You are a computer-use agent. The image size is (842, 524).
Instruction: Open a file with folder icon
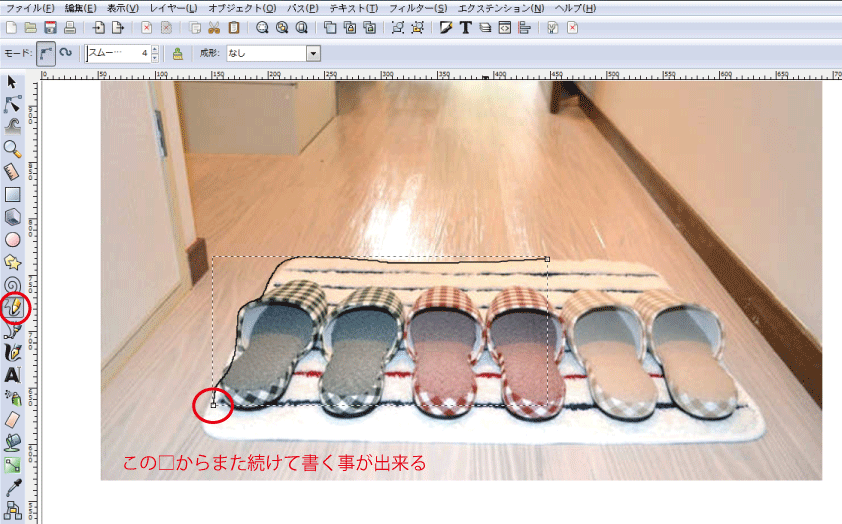point(31,27)
